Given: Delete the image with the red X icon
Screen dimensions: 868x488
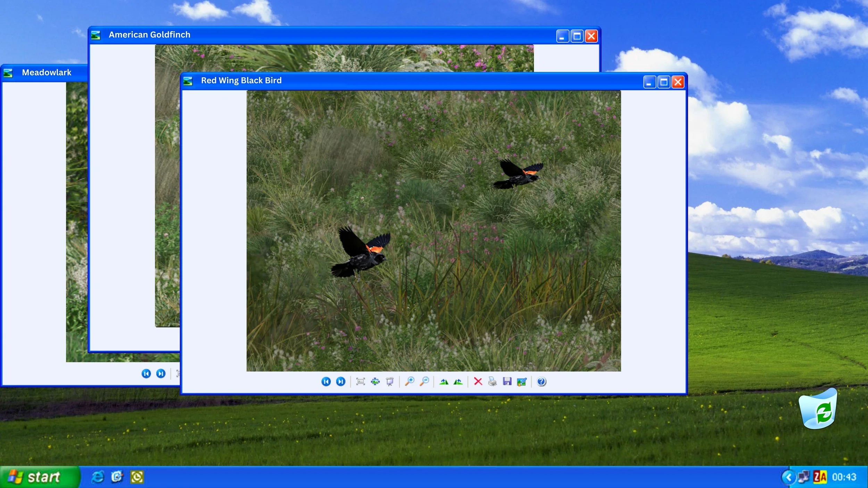Looking at the screenshot, I should (x=478, y=381).
